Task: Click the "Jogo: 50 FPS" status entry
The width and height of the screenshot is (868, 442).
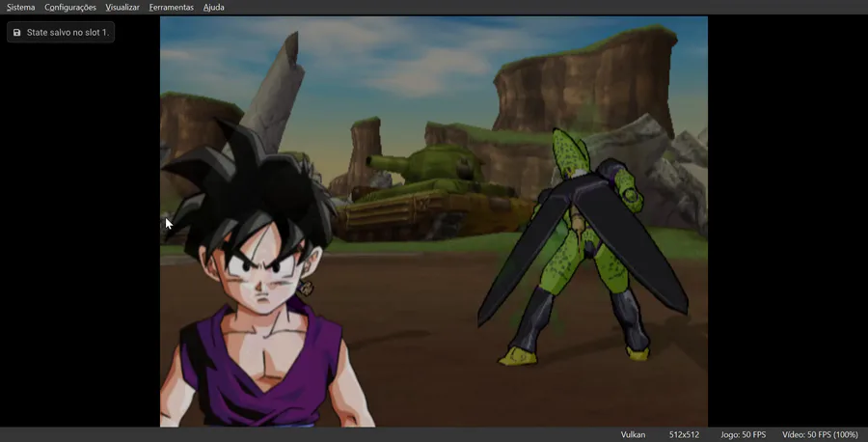Action: pyautogui.click(x=743, y=435)
